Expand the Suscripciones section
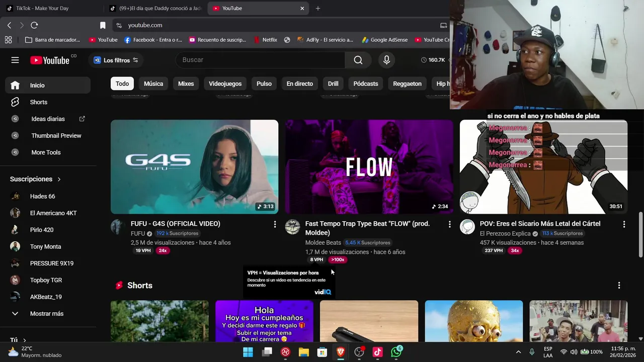Viewport: 644px width, 362px height. point(35,179)
